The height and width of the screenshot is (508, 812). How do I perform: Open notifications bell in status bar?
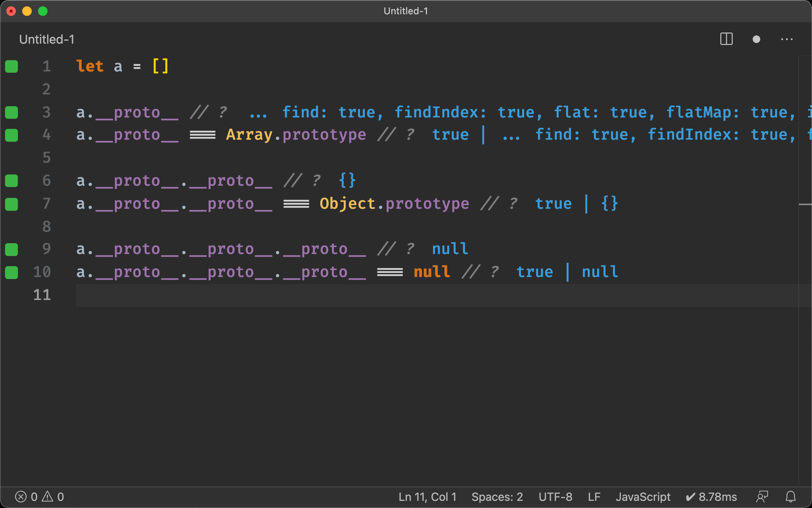coord(791,496)
